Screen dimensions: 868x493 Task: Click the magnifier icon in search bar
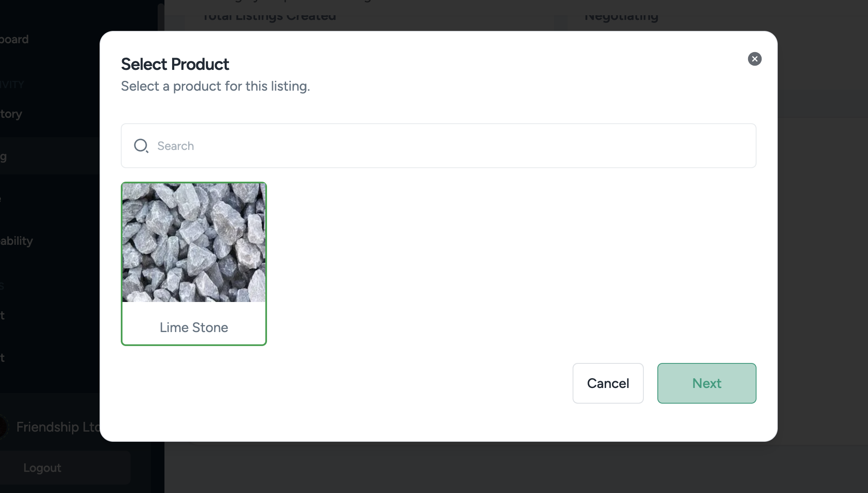[x=141, y=146]
